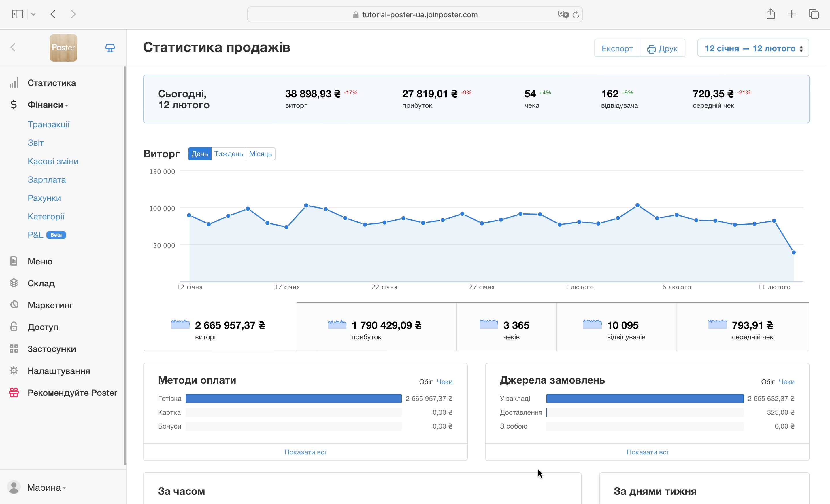
Task: Click Показати всі under Методи оплати
Action: pyautogui.click(x=305, y=452)
